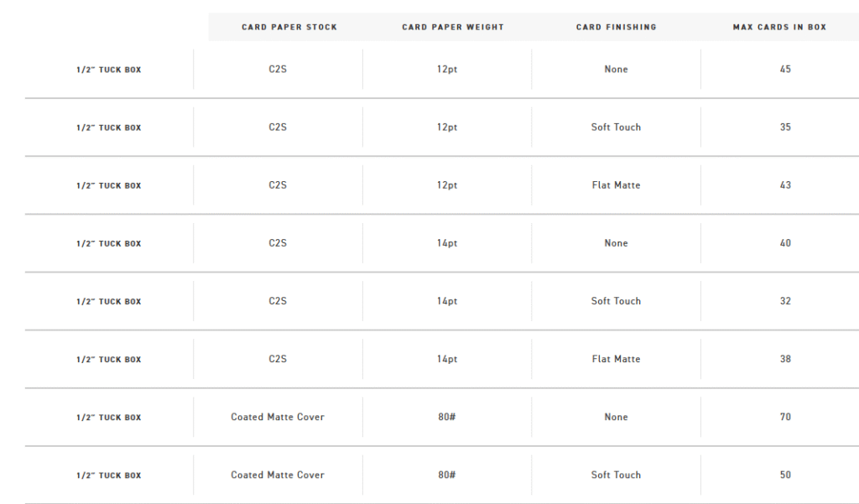Viewport: 859px width, 504px height.
Task: Click the Coated Matte Cover cell with 70 cards
Action: 278,417
